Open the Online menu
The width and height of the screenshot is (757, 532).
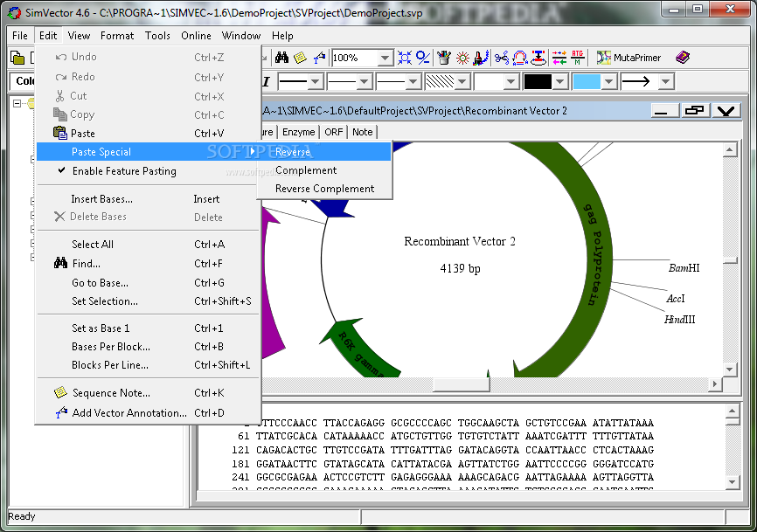tap(196, 36)
